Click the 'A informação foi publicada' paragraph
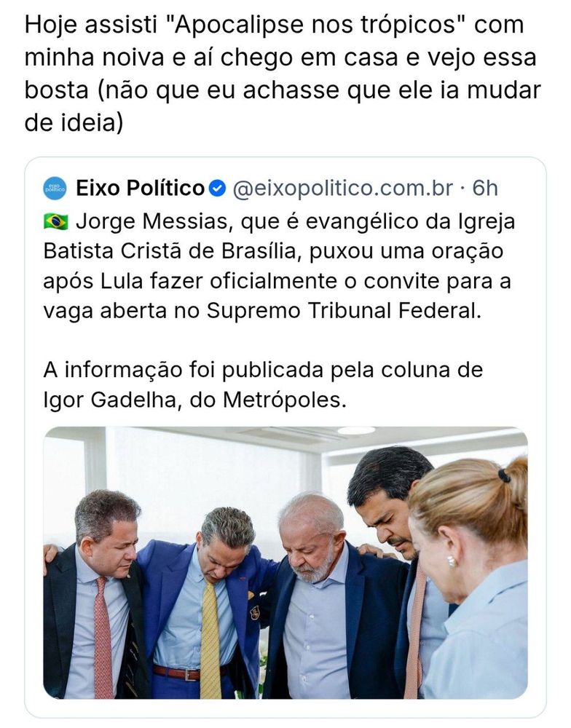This screenshot has width=571, height=728. [x=264, y=385]
